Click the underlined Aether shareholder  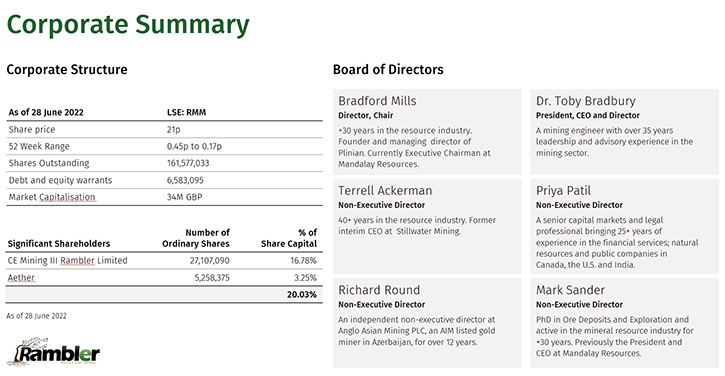pos(21,278)
